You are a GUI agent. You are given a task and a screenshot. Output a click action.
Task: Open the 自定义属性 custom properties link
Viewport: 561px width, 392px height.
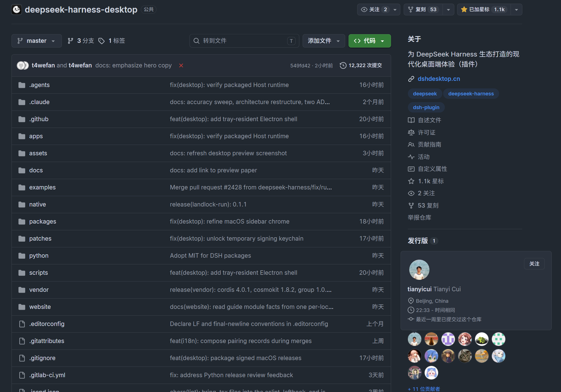pyautogui.click(x=432, y=169)
